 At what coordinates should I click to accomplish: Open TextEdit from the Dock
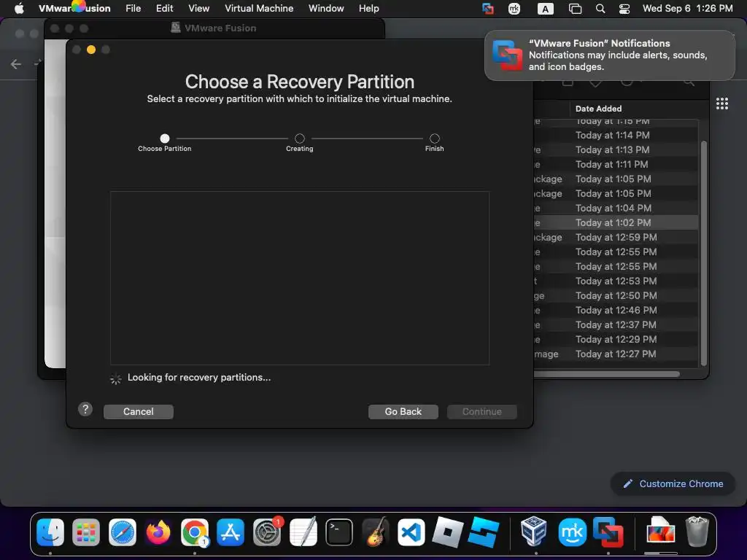coord(303,532)
